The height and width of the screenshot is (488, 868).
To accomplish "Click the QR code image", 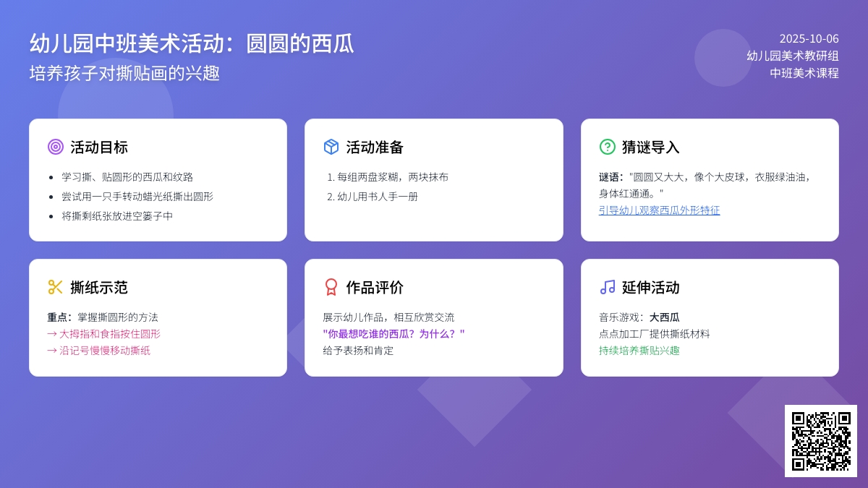I will click(821, 441).
